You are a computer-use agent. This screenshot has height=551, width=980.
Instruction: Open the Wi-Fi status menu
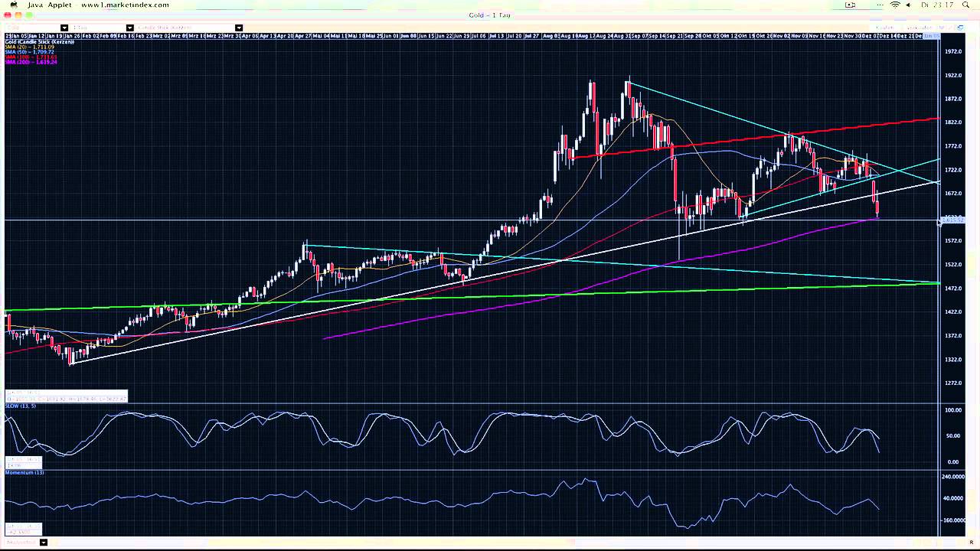point(895,5)
